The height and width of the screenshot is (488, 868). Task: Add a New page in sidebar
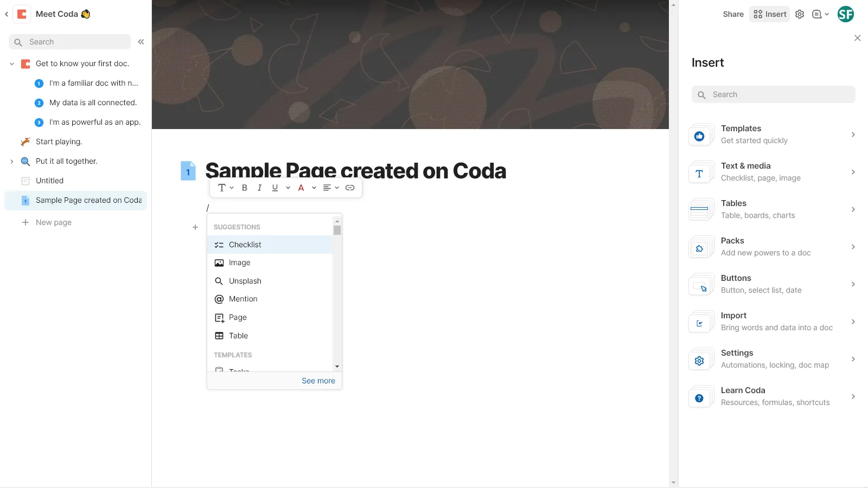(47, 222)
